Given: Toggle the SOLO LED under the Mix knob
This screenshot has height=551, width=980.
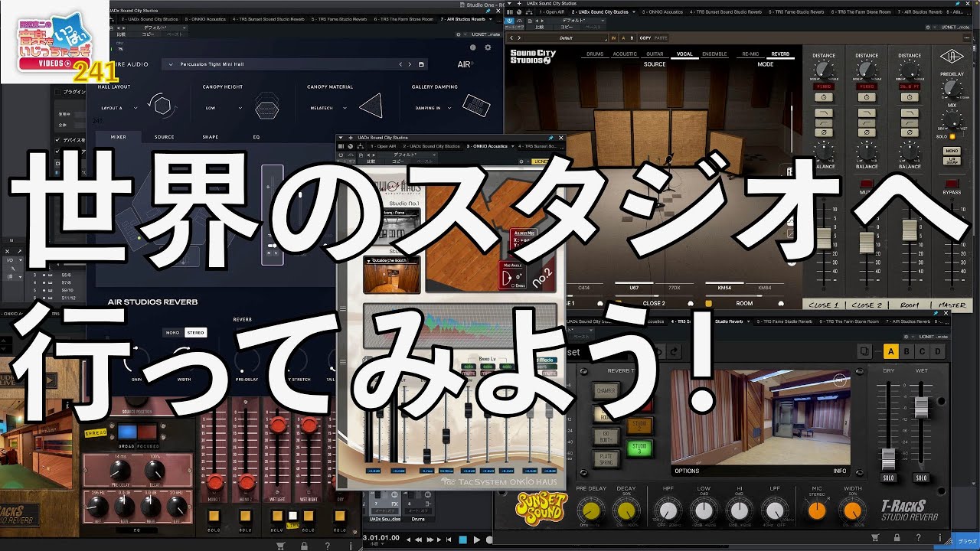Looking at the screenshot, I should tap(952, 136).
